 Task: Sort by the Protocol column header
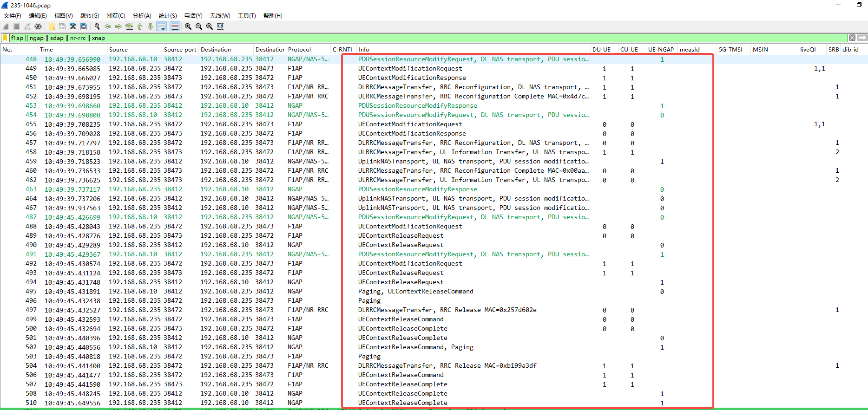click(x=308, y=49)
